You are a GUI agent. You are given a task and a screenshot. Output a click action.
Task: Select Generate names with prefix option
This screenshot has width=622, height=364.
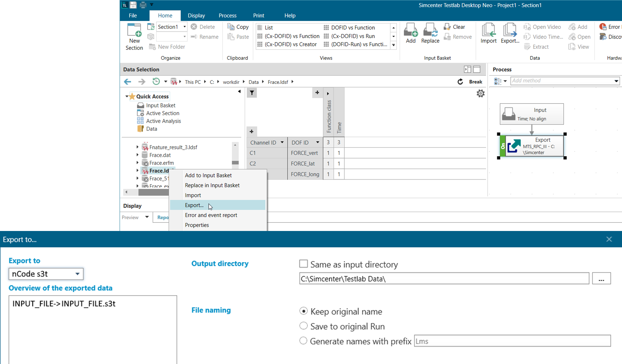303,341
